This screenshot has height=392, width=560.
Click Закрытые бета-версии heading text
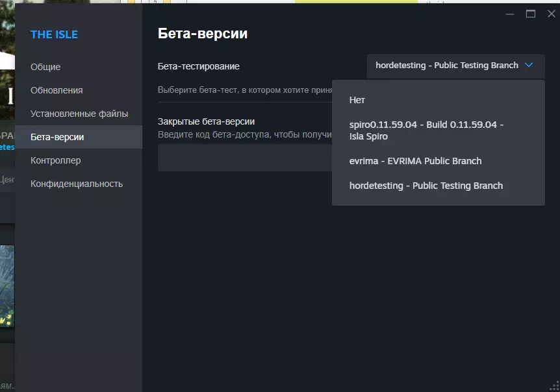(x=206, y=121)
